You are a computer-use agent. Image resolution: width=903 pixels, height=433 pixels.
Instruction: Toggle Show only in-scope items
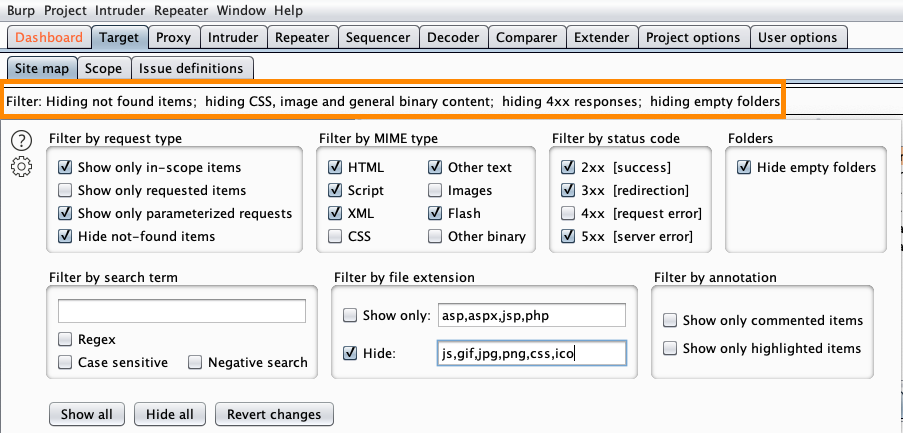point(65,168)
